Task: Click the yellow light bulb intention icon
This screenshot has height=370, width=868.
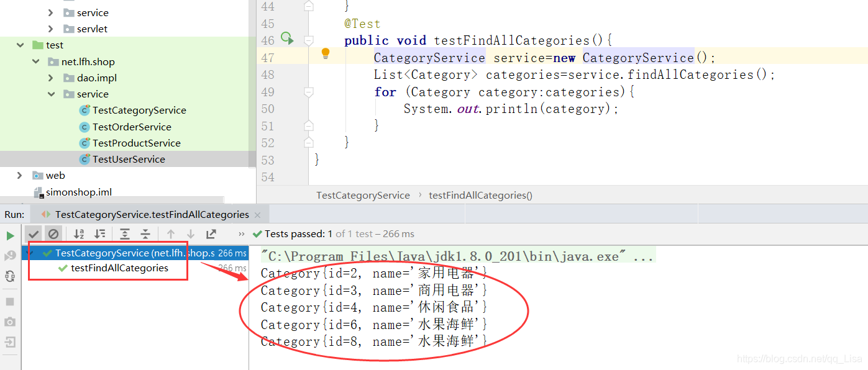Action: [325, 54]
